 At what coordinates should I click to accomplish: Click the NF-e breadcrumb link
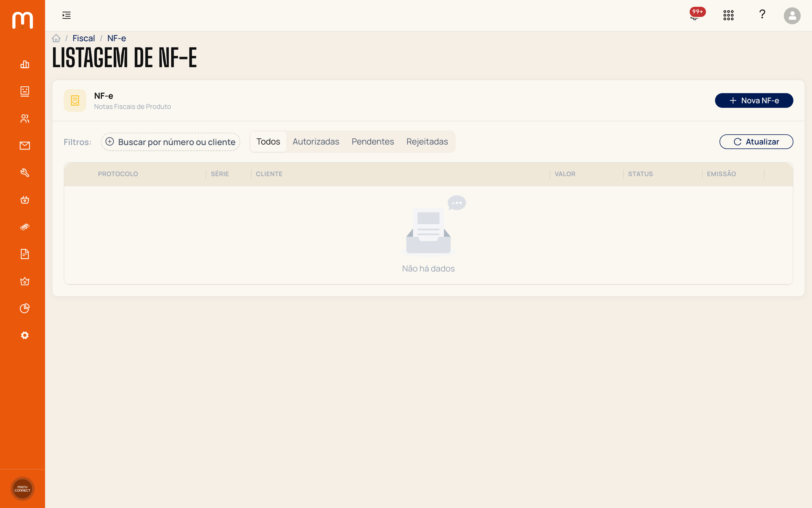tap(116, 38)
